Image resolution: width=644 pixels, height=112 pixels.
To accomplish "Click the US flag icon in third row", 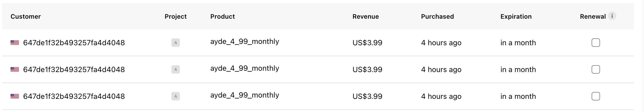I will point(15,96).
